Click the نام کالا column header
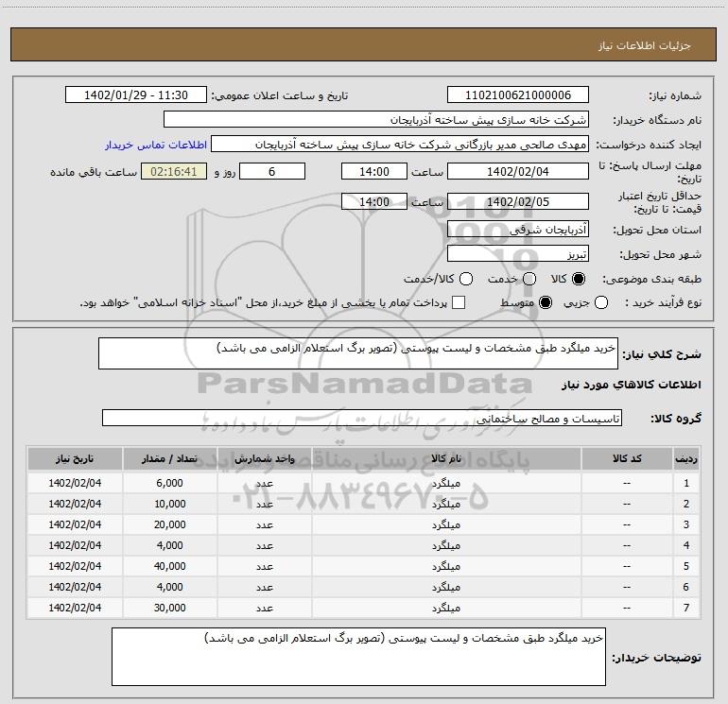The image size is (728, 704). (446, 458)
